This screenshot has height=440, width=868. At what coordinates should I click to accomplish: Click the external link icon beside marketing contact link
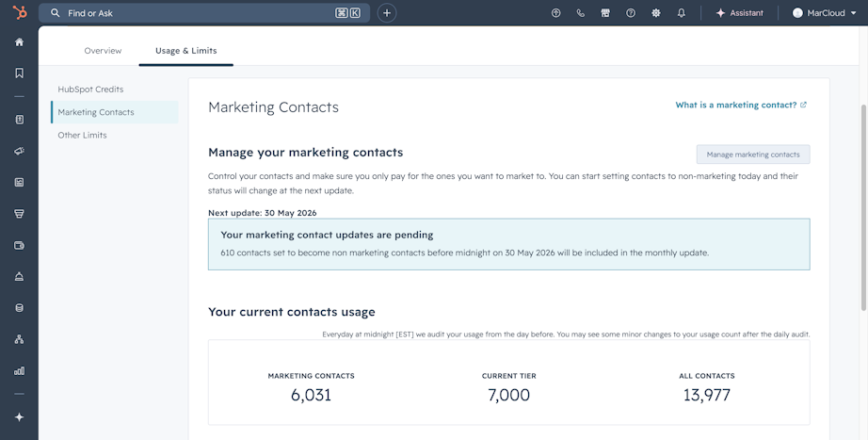click(x=804, y=105)
